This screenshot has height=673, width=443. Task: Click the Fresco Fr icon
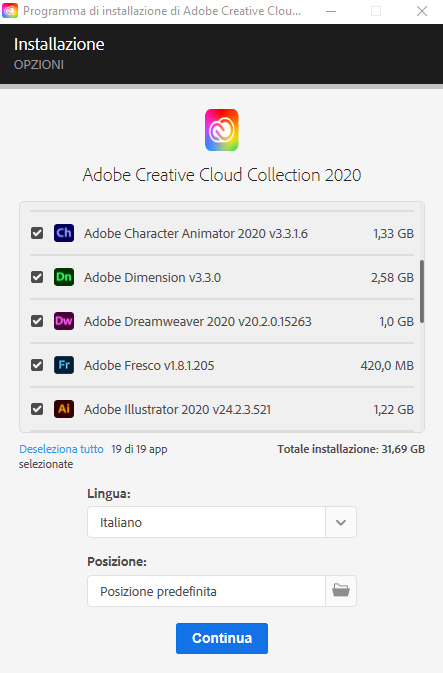click(x=64, y=365)
